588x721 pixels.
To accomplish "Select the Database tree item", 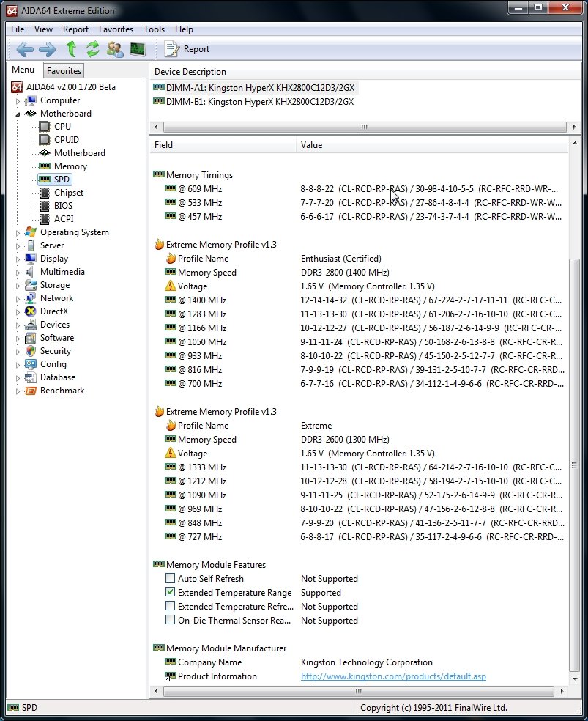I will click(x=58, y=377).
